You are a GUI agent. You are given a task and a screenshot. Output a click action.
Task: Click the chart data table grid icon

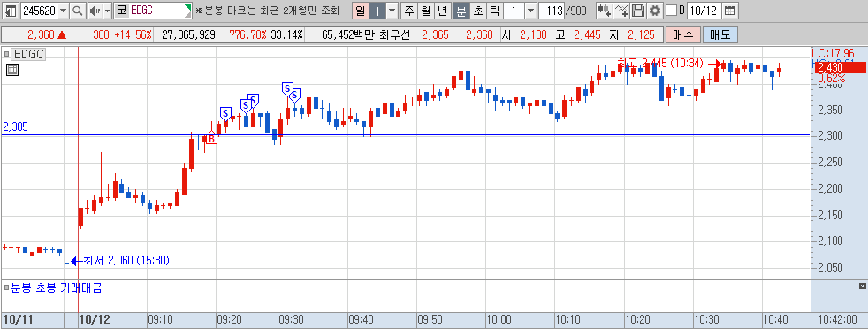click(x=12, y=70)
